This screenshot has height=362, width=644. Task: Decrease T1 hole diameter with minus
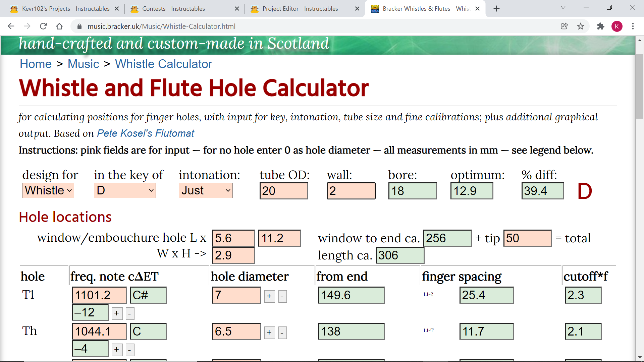(x=282, y=296)
